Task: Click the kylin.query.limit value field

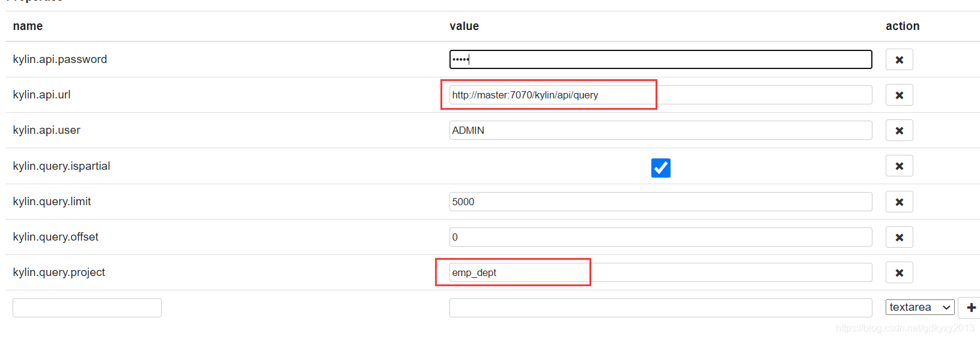Action: 660,202
